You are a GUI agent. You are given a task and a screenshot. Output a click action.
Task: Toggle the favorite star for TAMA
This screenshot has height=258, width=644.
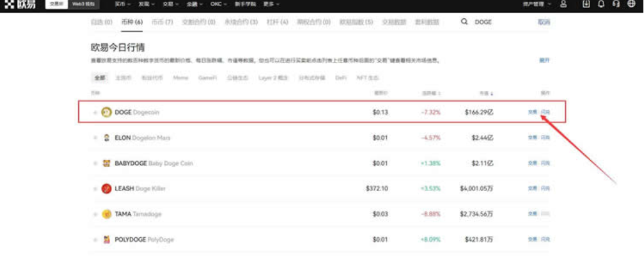tap(95, 214)
